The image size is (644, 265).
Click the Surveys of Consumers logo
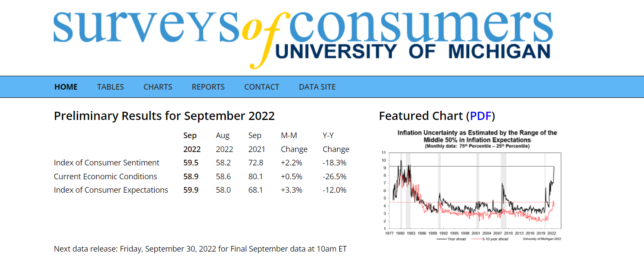[x=302, y=35]
